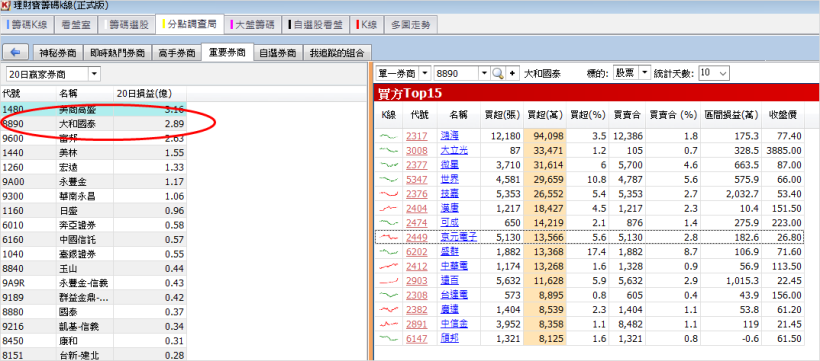The width and height of the screenshot is (820, 361).
Task: Click the plus icon next to the search magnifier
Action: 511,73
